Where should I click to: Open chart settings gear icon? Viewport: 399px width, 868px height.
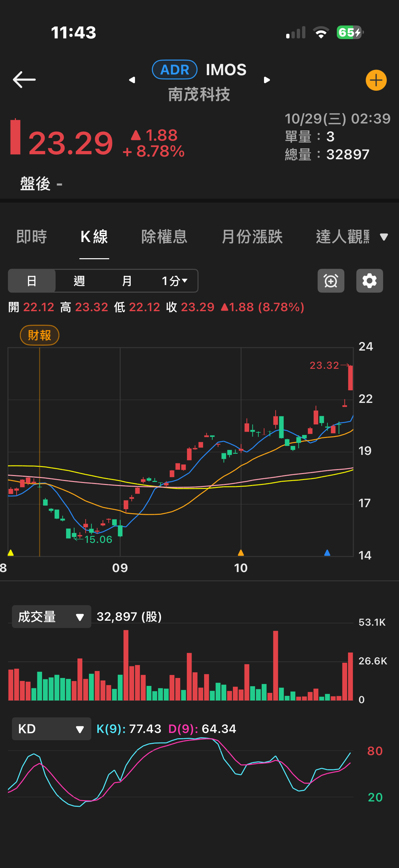(369, 281)
